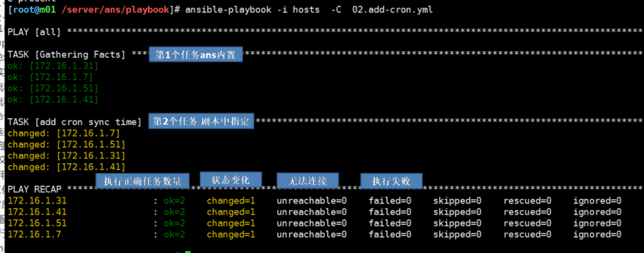Click the green terminal cursor block
The height and width of the screenshot is (253, 644).
(x=187, y=251)
